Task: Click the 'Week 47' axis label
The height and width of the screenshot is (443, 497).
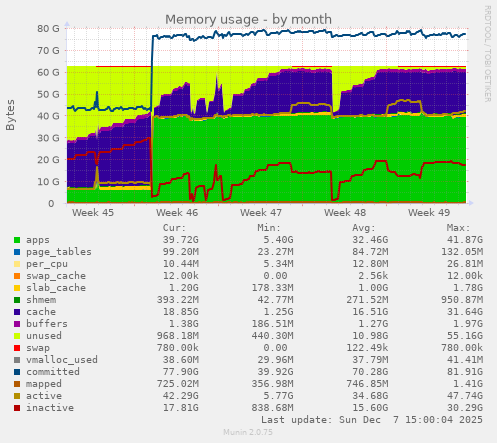Action: pyautogui.click(x=261, y=213)
